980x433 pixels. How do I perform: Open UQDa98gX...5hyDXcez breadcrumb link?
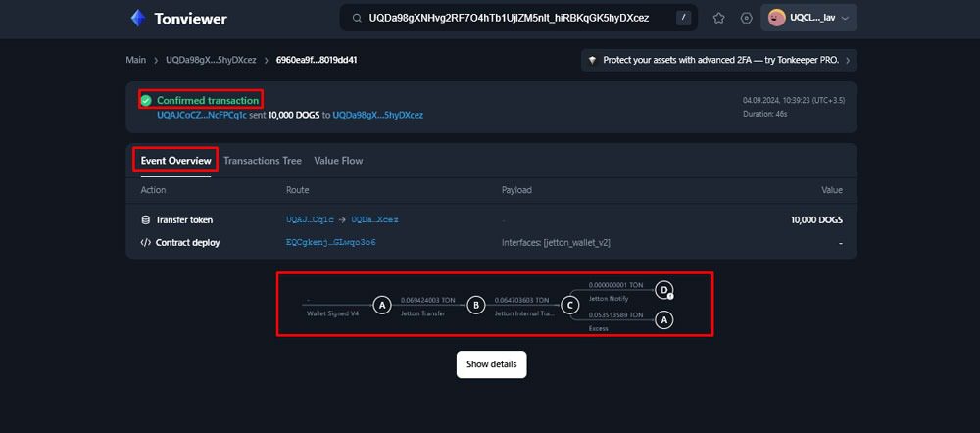point(211,60)
